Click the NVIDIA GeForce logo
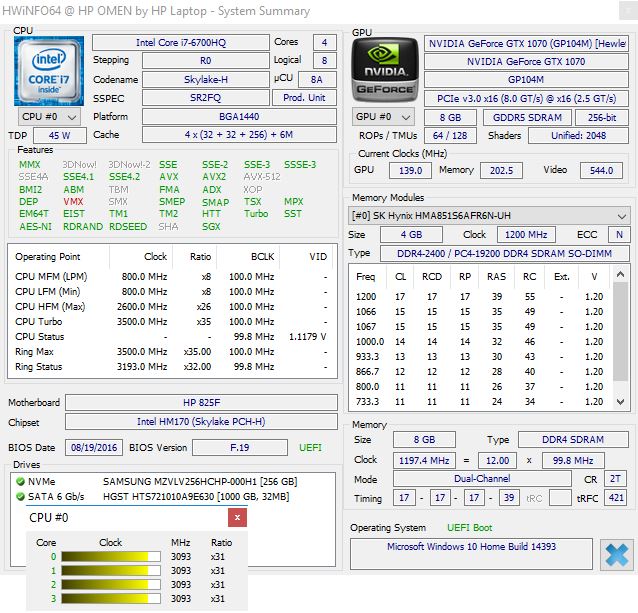 (385, 70)
